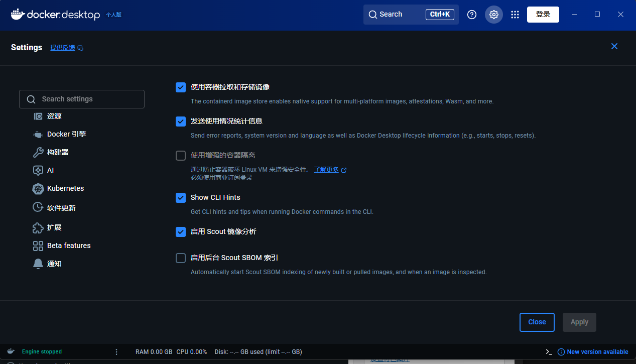The width and height of the screenshot is (636, 364).
Task: Open the settings gear icon in header
Action: [493, 15]
